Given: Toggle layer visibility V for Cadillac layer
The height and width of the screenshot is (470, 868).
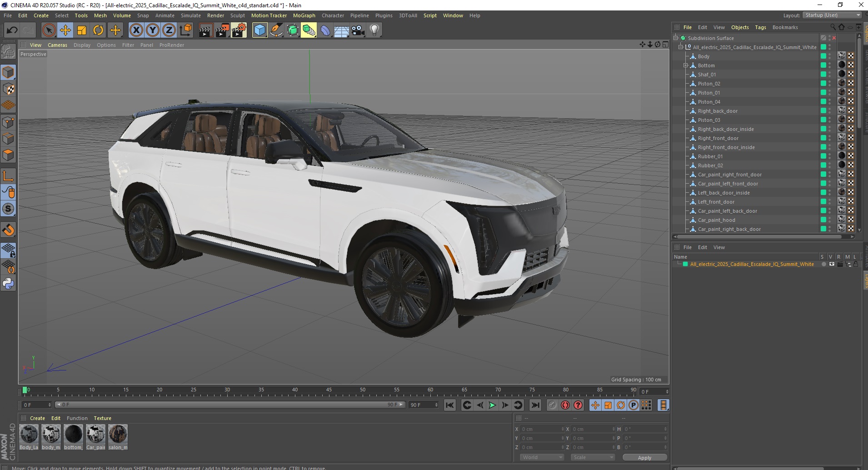Looking at the screenshot, I should [x=832, y=264].
